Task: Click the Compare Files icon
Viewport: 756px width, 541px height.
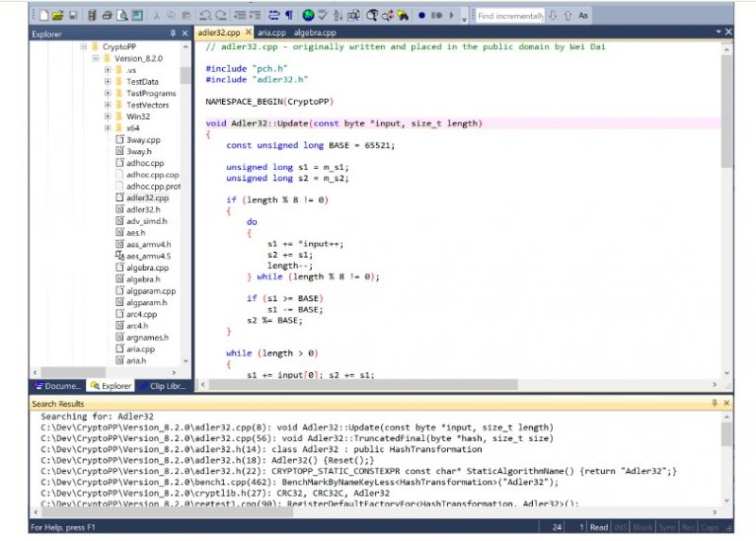Action: [x=353, y=15]
